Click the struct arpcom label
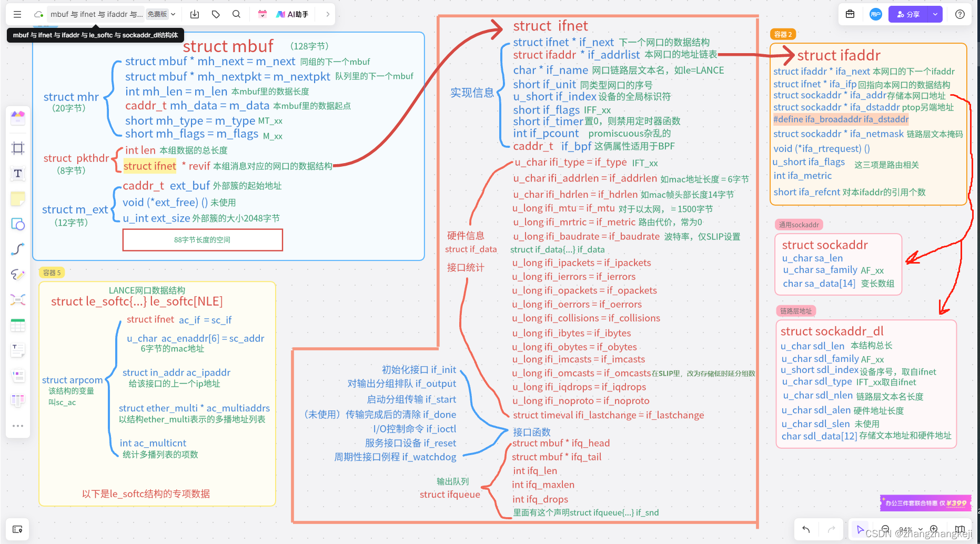Viewport: 980px width, 544px height. point(73,380)
